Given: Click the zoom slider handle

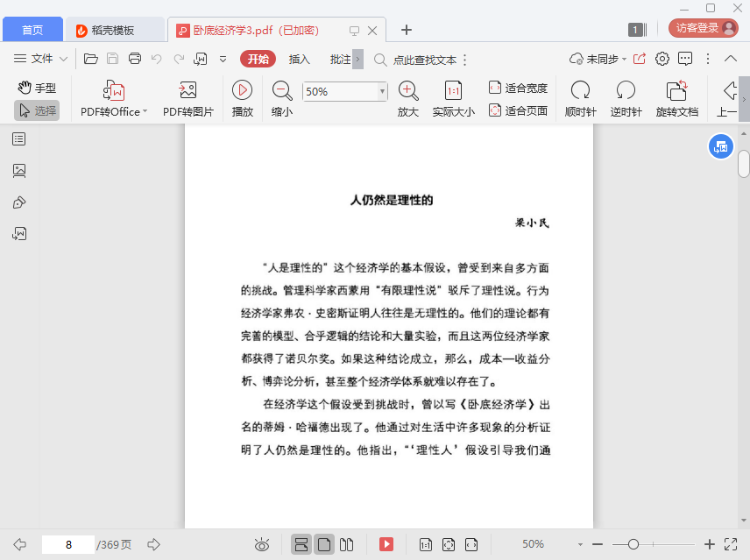Looking at the screenshot, I should coord(633,544).
